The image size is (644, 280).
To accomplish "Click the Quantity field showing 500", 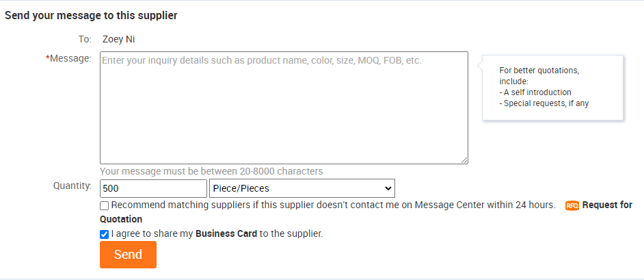I will [x=153, y=188].
